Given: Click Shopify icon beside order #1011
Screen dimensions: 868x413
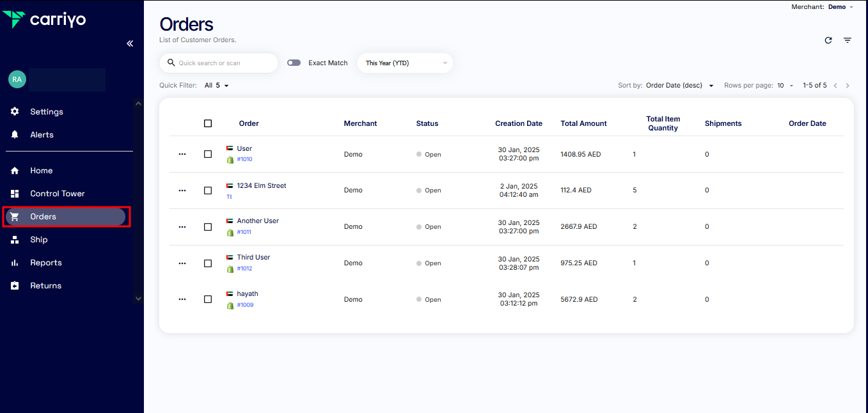Looking at the screenshot, I should pyautogui.click(x=230, y=233).
